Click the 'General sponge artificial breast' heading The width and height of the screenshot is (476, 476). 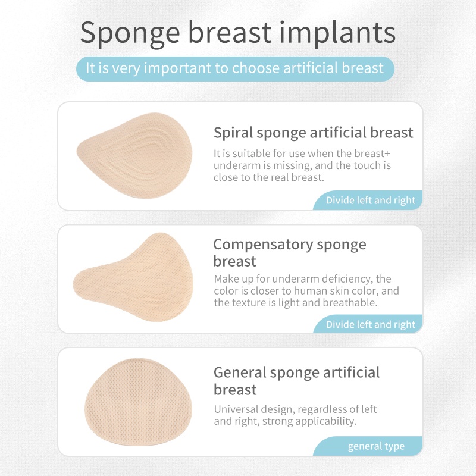point(296,381)
